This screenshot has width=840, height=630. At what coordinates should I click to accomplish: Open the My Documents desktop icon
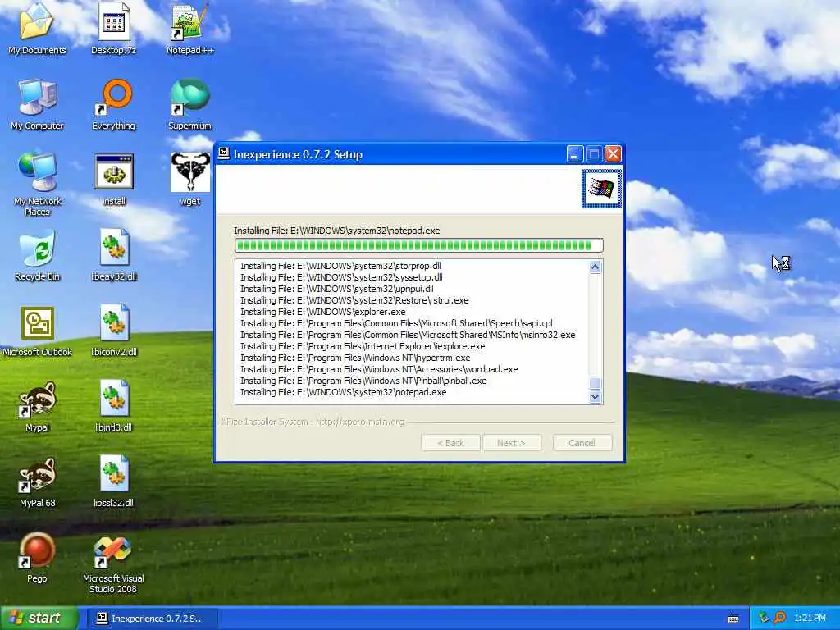(37, 29)
